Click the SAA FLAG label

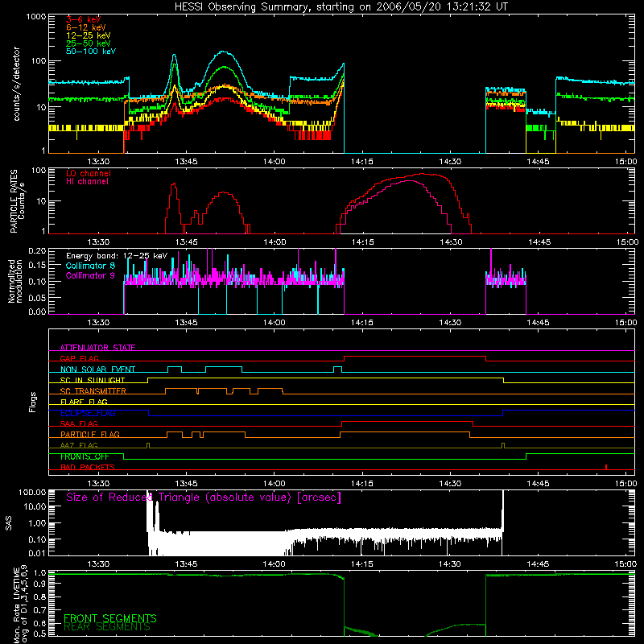79,423
